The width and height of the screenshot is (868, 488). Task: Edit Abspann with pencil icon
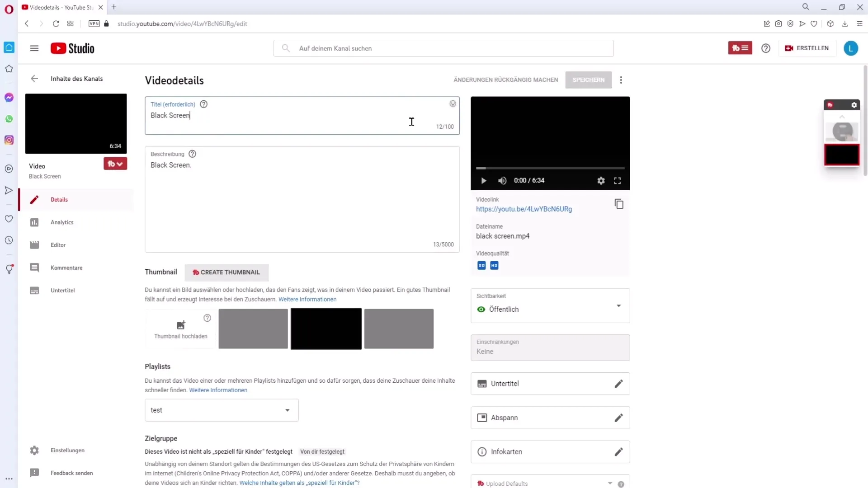tap(619, 418)
